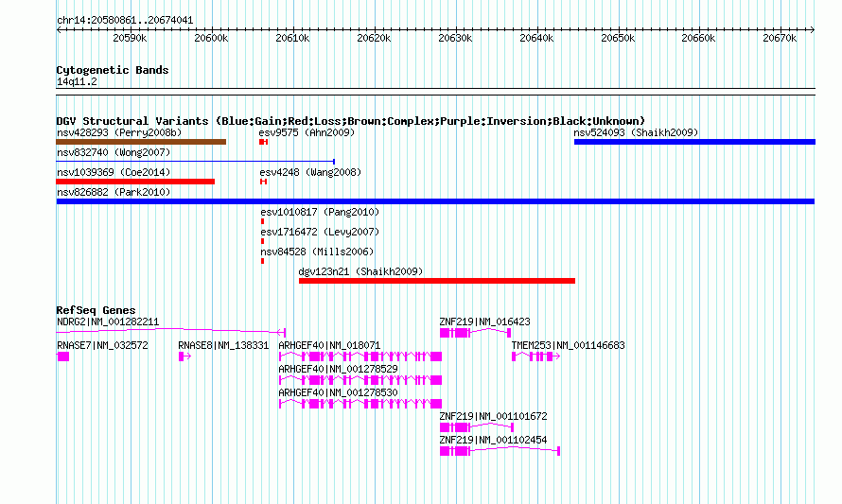Click the RNASE8 gene arrow glyph
Screen dimensions: 842x504
(x=184, y=356)
